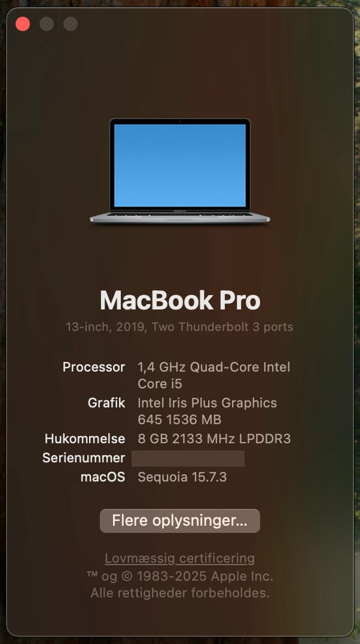Close the About This Mac window
This screenshot has height=644, width=360.
coord(23,24)
